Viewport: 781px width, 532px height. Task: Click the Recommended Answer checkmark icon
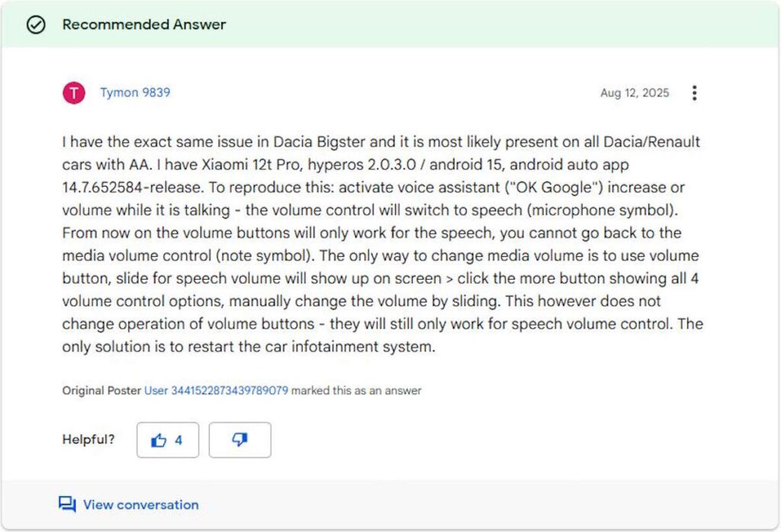35,24
